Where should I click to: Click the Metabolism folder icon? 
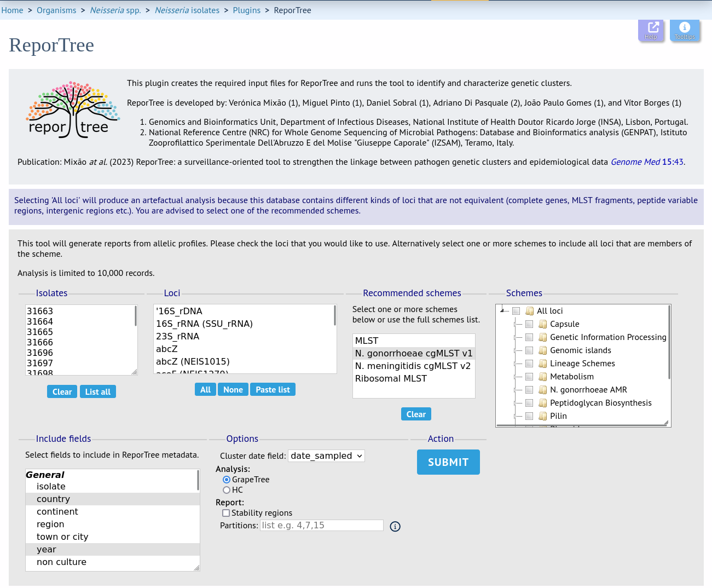tap(543, 377)
